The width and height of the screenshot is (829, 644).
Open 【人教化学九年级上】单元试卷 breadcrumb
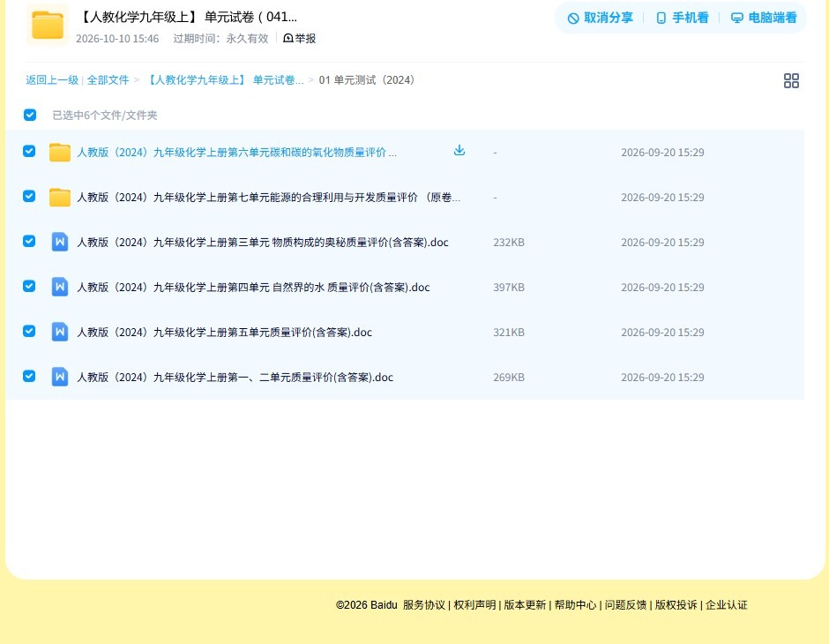coord(224,80)
